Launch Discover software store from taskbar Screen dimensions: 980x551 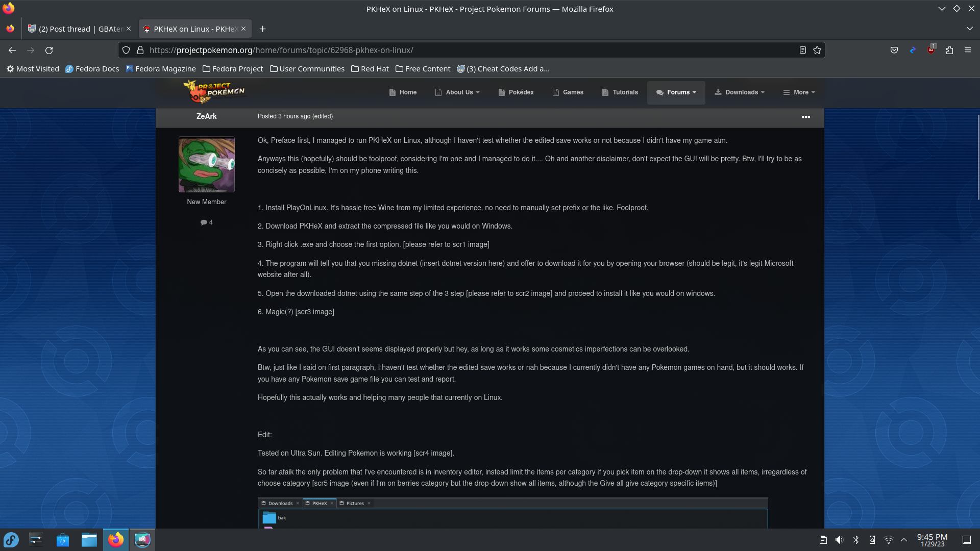click(63, 540)
